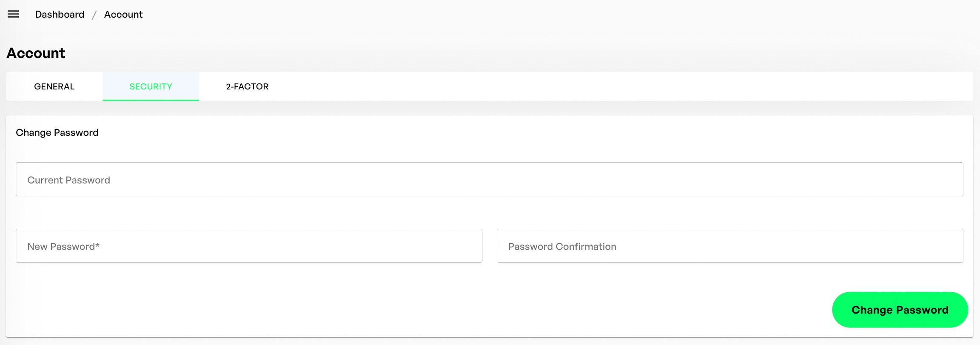This screenshot has width=980, height=345.
Task: Go to Dashboard via the breadcrumb
Action: click(60, 14)
